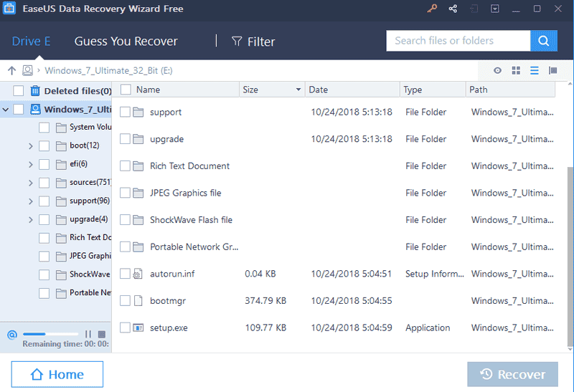Click the EaseUS app logo icon

pyautogui.click(x=9, y=8)
